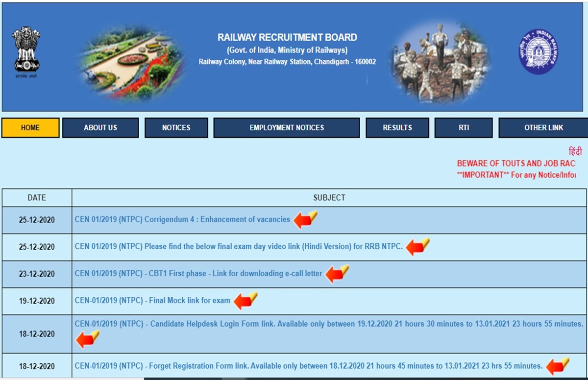
Task: Open the EMPLOYMENT NOTICES menu
Action: coord(287,128)
